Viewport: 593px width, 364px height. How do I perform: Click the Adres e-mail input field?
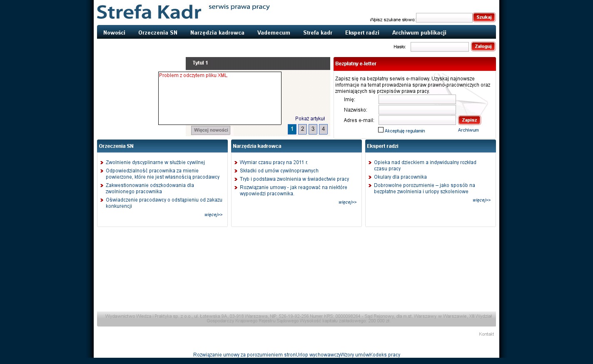click(x=417, y=120)
